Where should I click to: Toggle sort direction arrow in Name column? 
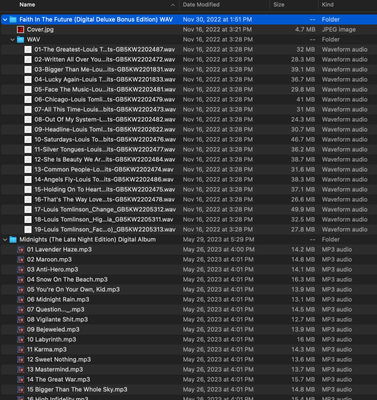coord(172,5)
